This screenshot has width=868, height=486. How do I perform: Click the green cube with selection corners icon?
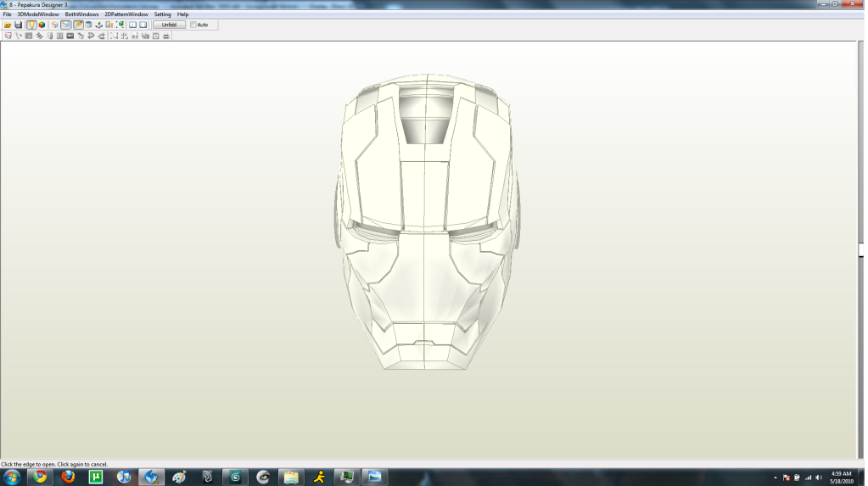120,25
